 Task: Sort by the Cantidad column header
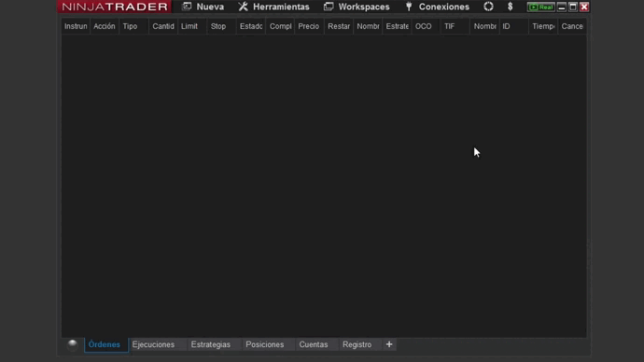pyautogui.click(x=163, y=26)
